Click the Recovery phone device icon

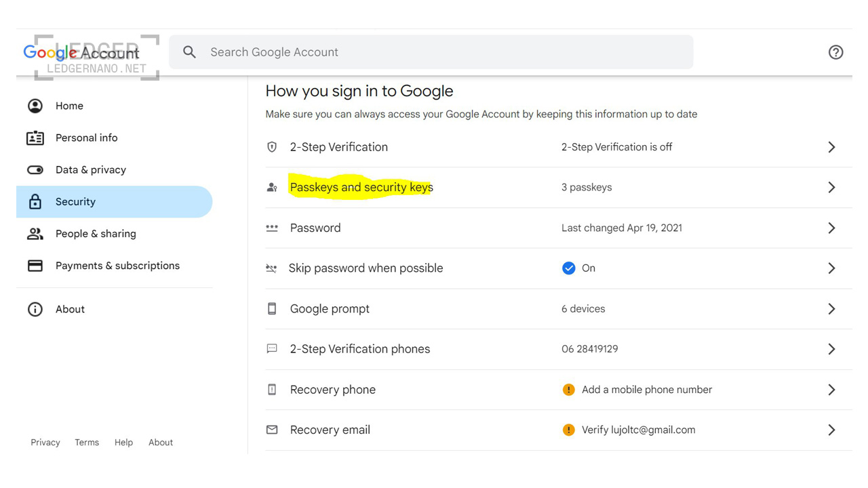pyautogui.click(x=272, y=390)
